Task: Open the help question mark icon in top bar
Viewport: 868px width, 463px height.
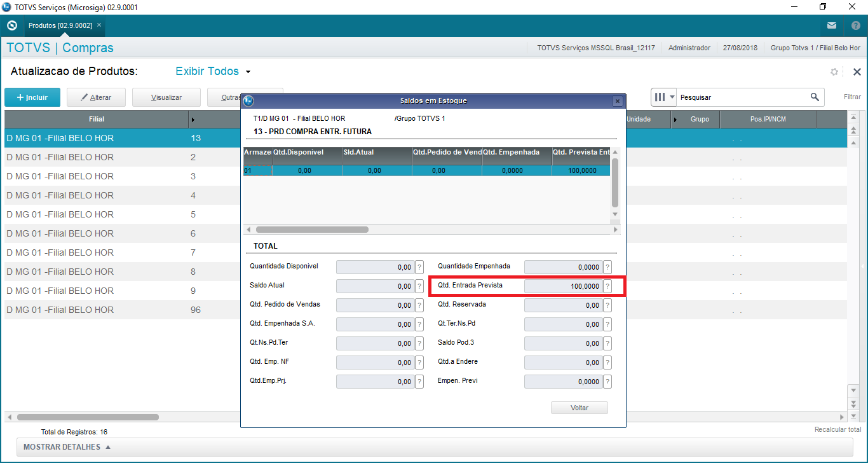Action: click(x=855, y=25)
